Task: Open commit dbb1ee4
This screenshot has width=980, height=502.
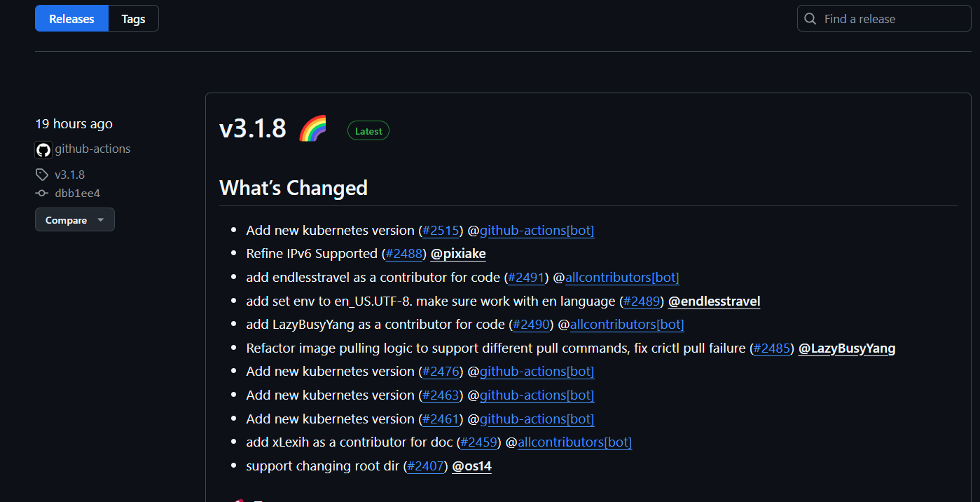Action: 78,194
